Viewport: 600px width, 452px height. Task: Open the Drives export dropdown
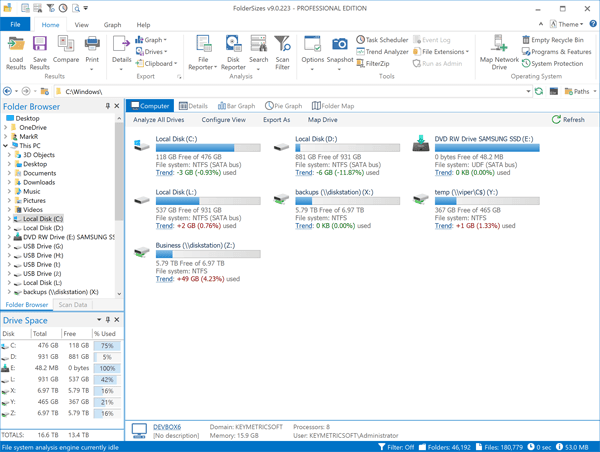coord(151,52)
